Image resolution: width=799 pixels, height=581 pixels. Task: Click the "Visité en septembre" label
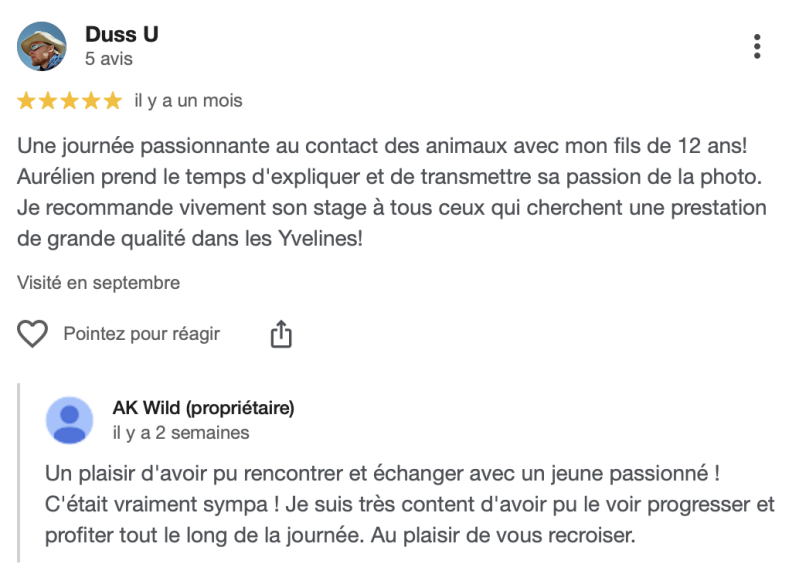(x=98, y=283)
